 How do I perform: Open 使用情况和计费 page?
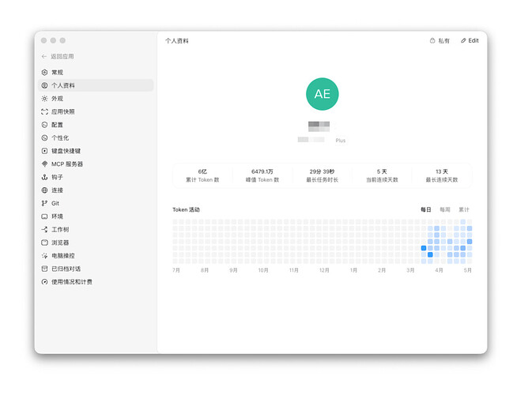96,282
